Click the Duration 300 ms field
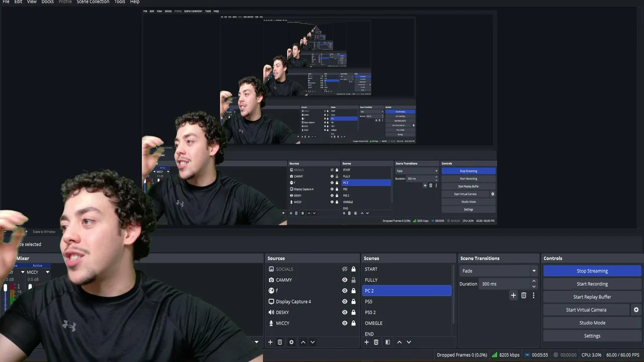This screenshot has width=644, height=362. click(505, 284)
